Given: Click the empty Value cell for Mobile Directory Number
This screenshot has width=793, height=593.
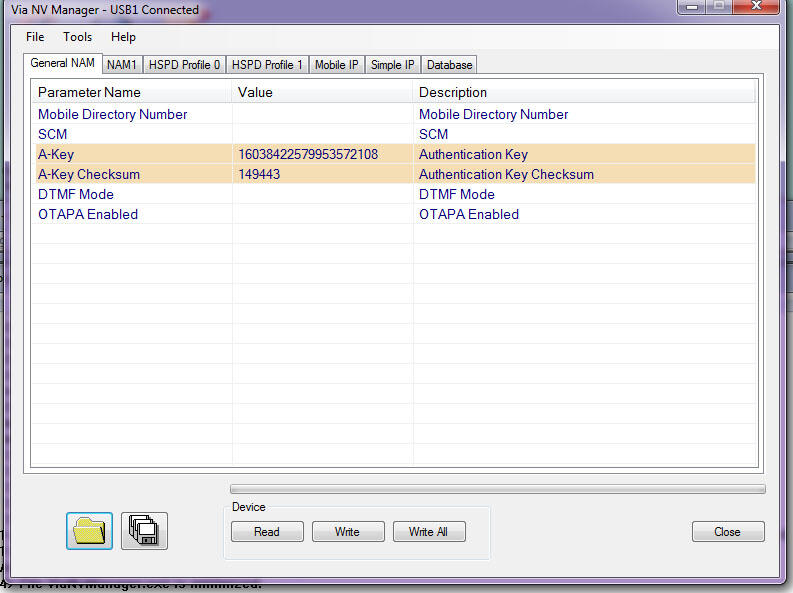Looking at the screenshot, I should (323, 114).
